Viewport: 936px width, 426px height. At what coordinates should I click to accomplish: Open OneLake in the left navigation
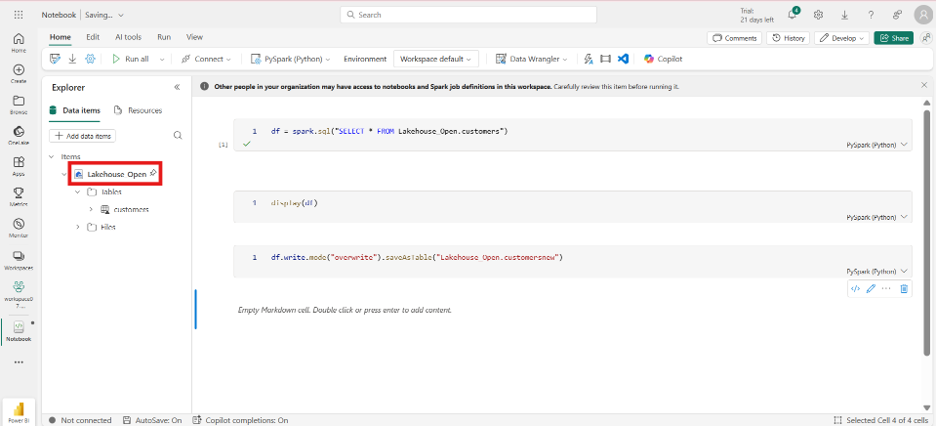click(x=19, y=135)
